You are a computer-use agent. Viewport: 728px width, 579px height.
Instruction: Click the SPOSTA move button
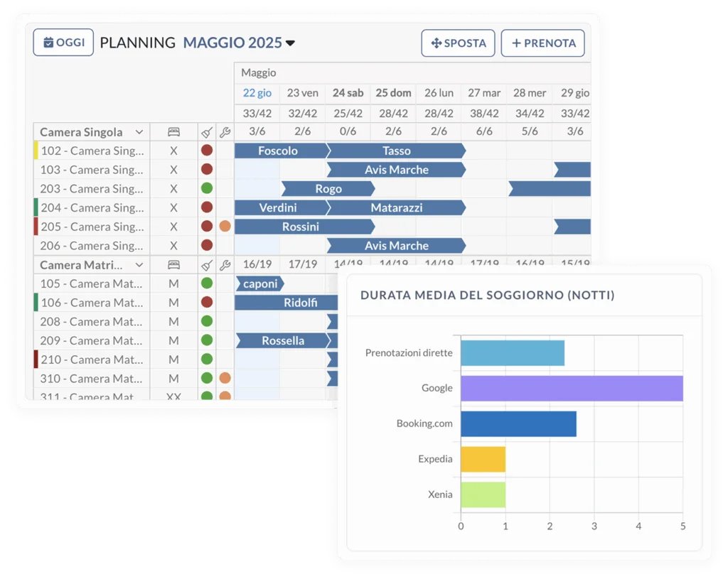(459, 43)
